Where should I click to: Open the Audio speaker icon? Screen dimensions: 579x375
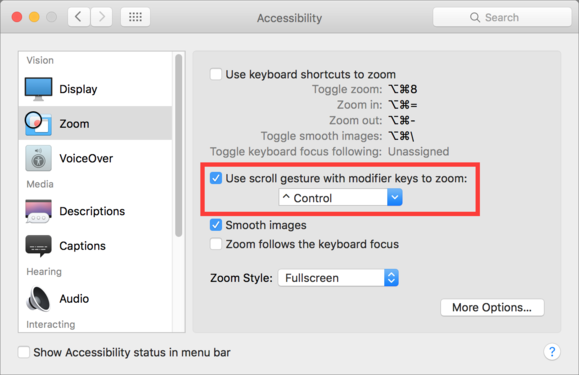(38, 299)
